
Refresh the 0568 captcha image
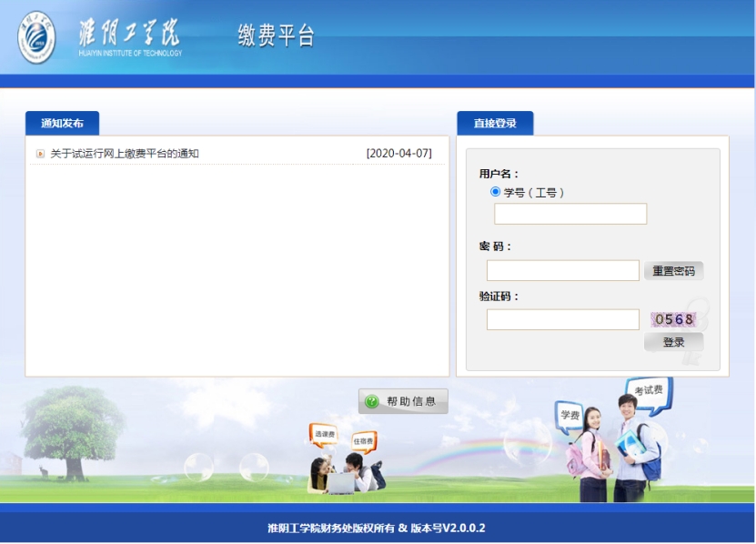(x=673, y=319)
